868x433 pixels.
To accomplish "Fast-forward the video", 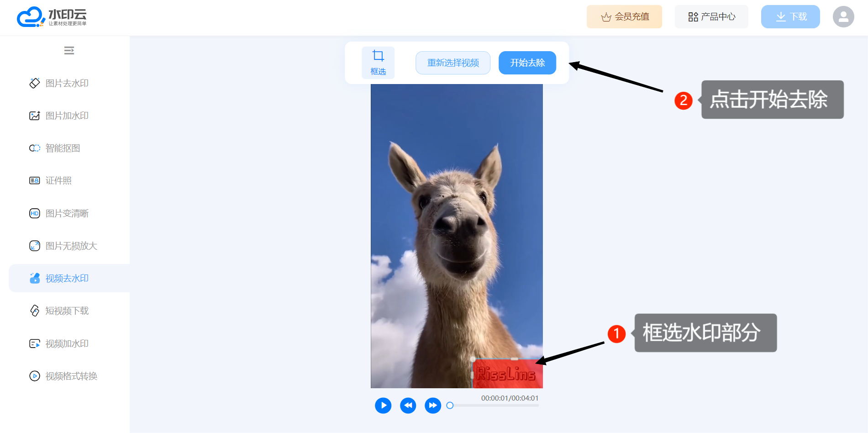I will 433,405.
